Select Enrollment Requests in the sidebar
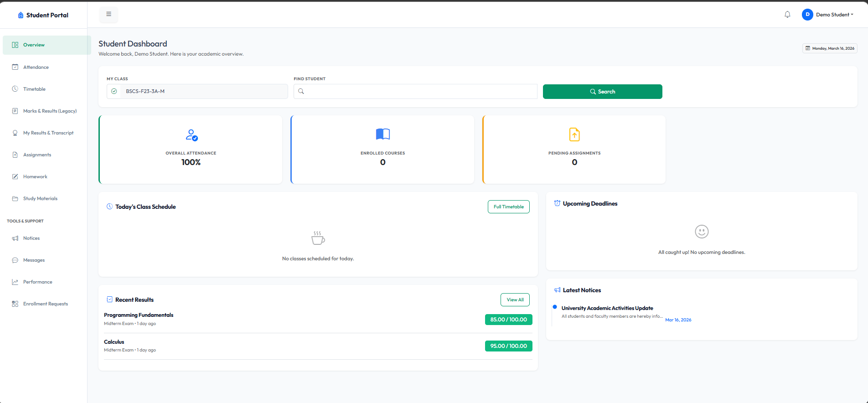 tap(46, 304)
